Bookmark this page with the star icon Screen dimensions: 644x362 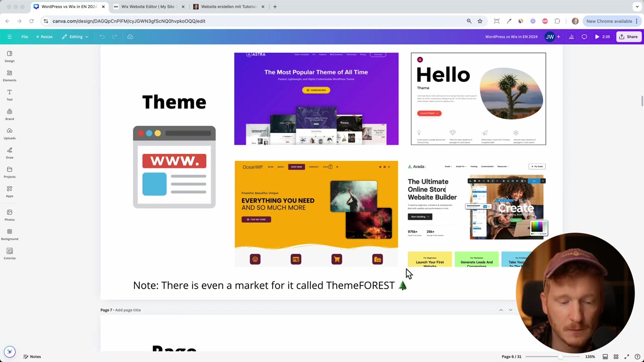(x=480, y=21)
